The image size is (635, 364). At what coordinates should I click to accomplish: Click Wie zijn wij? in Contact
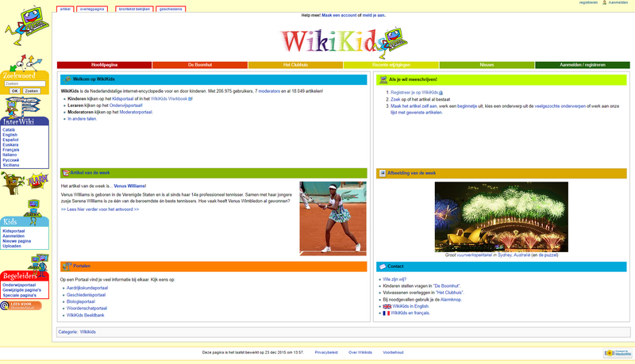click(394, 279)
